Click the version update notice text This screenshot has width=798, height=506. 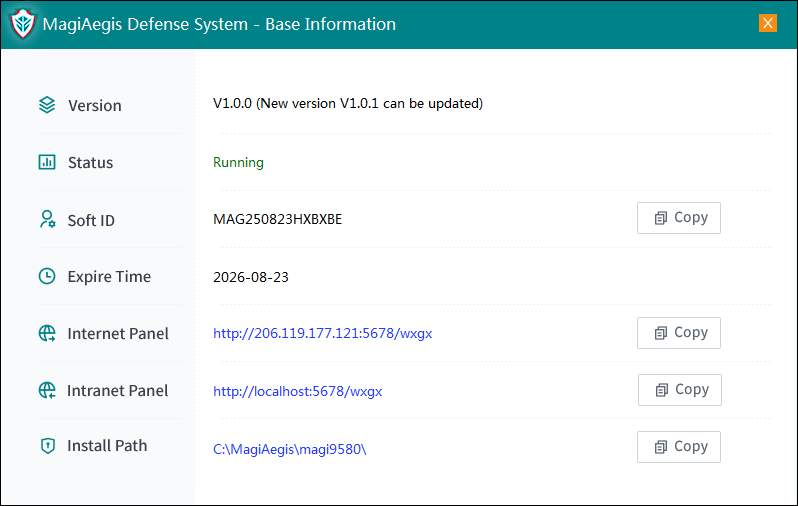348,104
